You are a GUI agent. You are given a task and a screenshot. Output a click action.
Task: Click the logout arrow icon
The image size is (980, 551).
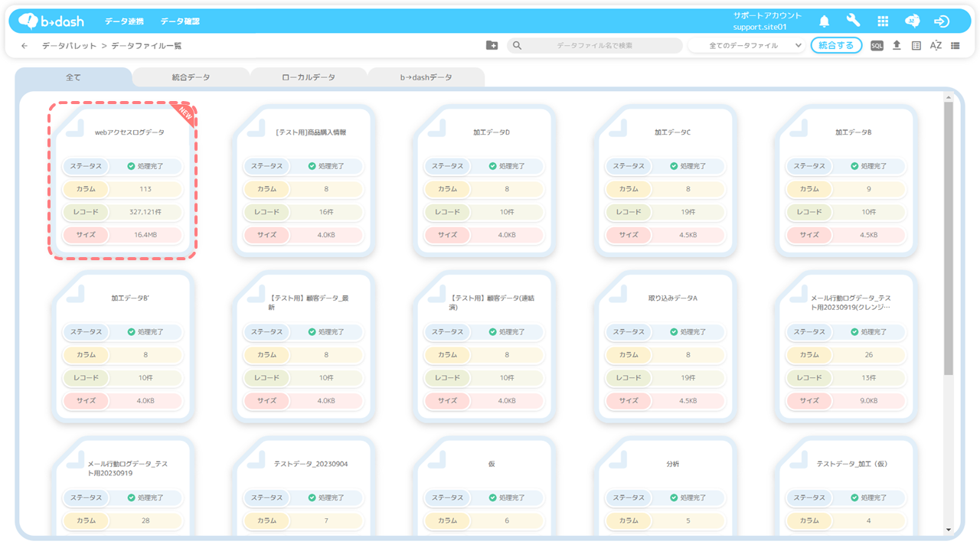click(942, 21)
